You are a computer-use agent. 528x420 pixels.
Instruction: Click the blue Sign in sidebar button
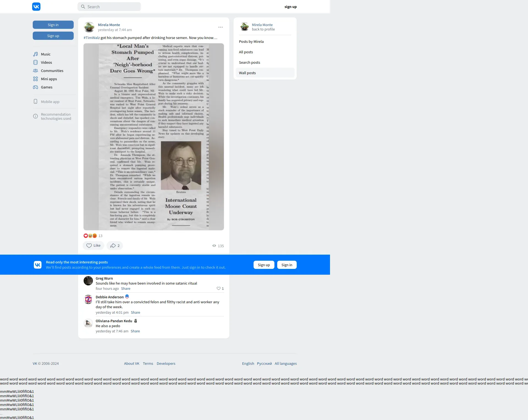coord(53,25)
